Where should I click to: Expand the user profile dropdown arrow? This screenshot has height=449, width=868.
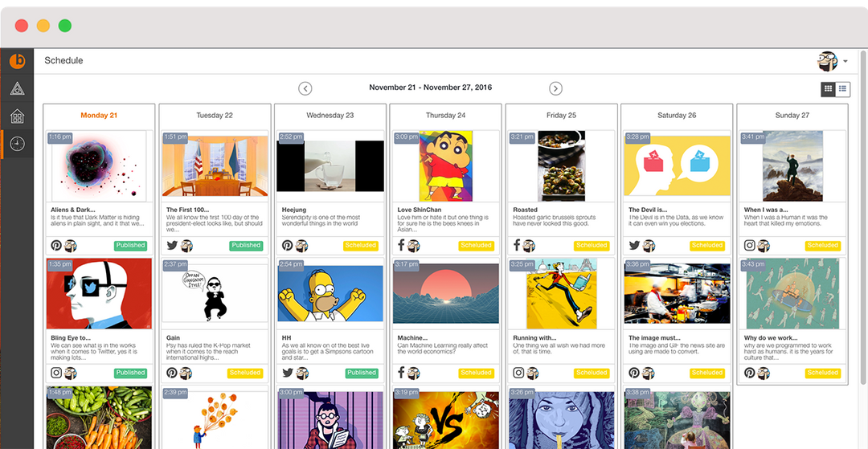845,61
